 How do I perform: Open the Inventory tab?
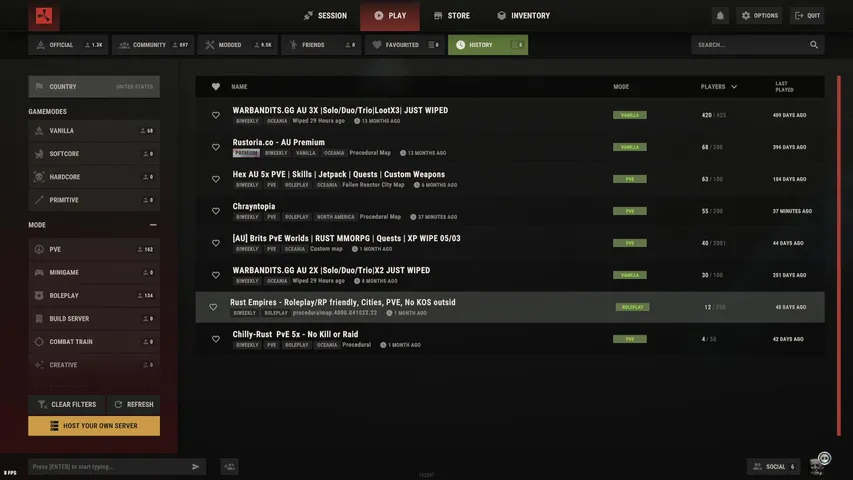523,16
